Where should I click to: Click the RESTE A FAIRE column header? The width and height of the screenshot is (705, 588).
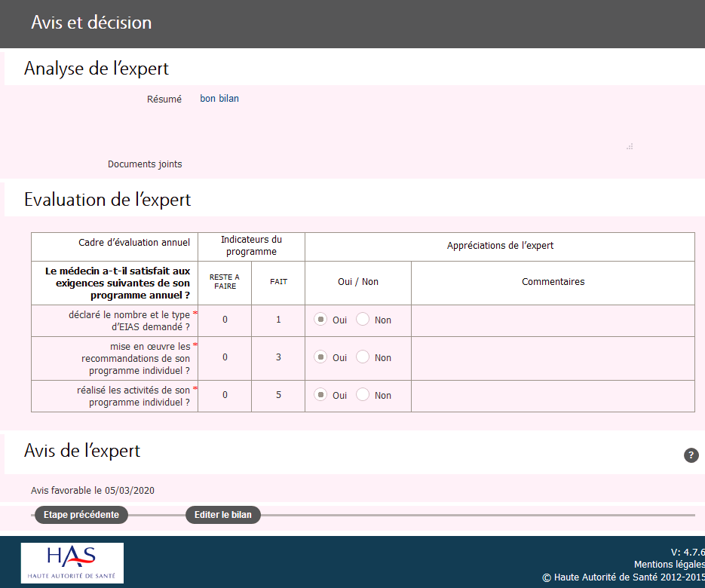pos(225,282)
